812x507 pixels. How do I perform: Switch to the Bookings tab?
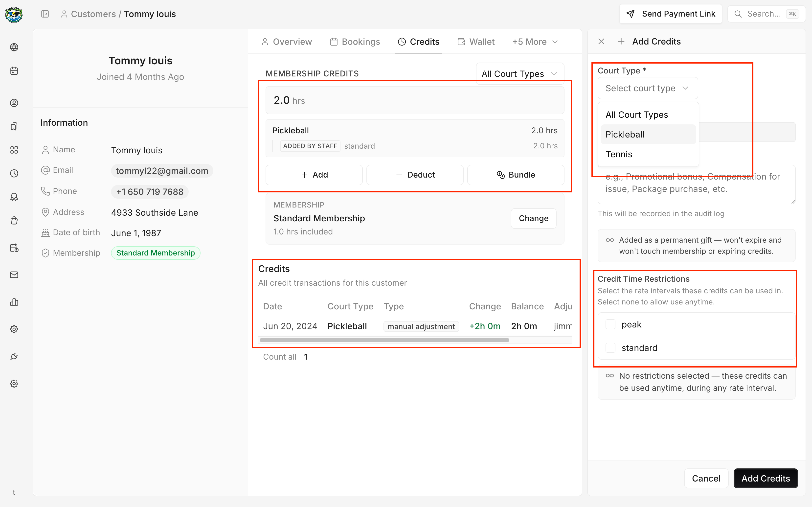coord(355,42)
